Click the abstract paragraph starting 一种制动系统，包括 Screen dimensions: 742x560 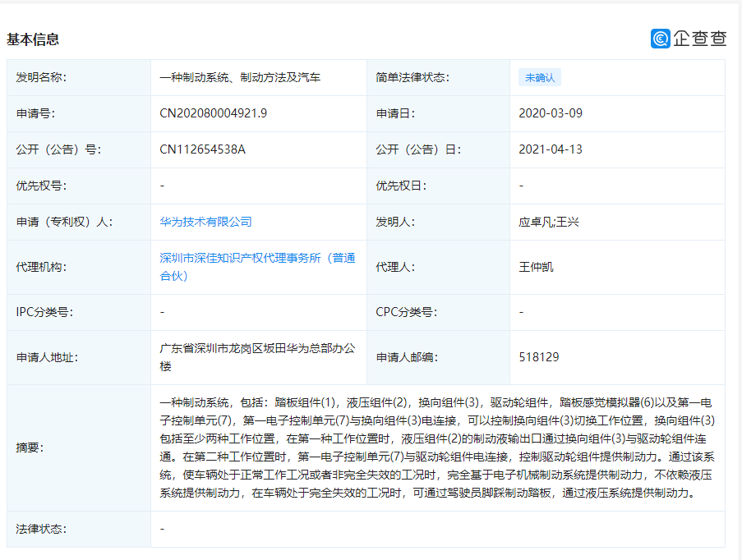[437, 448]
